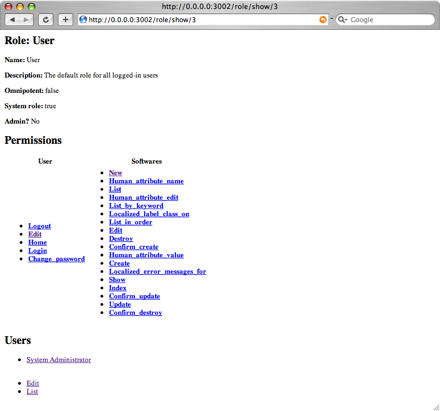This screenshot has height=411, width=440.
Task: Click the Name: User line
Action: [22, 60]
